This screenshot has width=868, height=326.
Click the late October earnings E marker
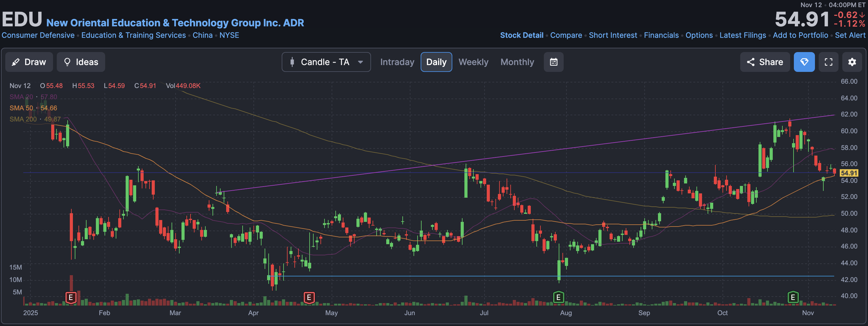click(x=793, y=297)
